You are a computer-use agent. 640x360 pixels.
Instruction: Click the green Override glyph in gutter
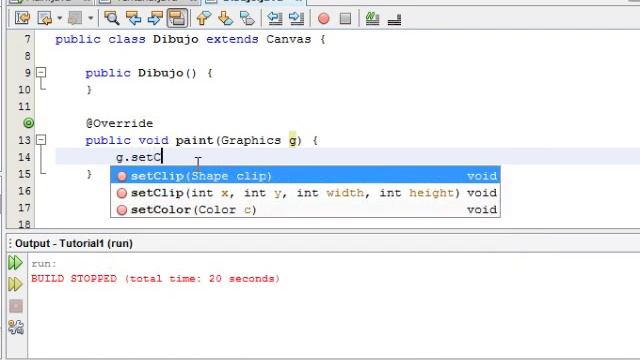(x=29, y=123)
